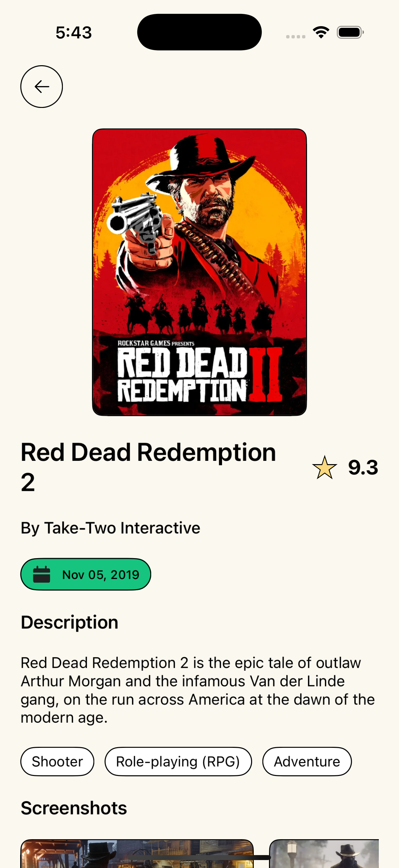399x868 pixels.
Task: Tap the battery indicator icon
Action: point(350,32)
